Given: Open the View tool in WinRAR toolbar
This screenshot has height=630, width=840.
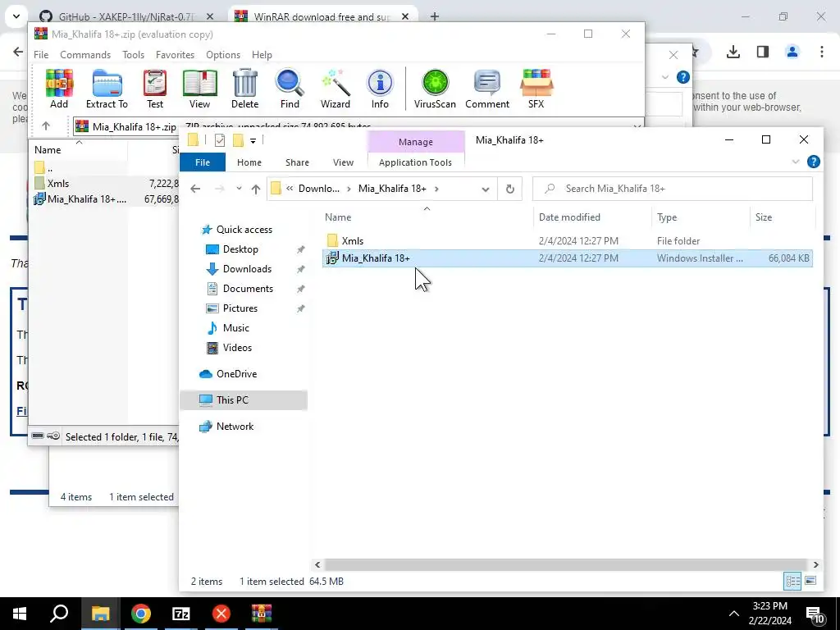Looking at the screenshot, I should [199, 89].
